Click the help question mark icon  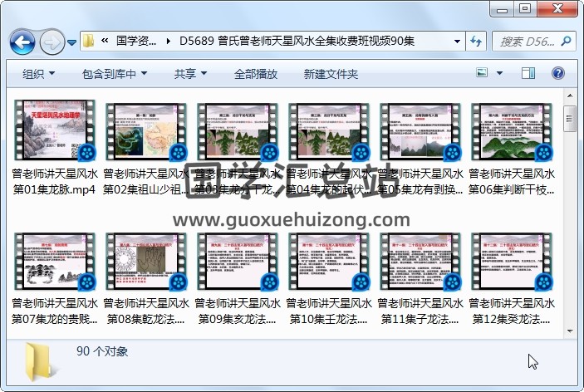[558, 74]
